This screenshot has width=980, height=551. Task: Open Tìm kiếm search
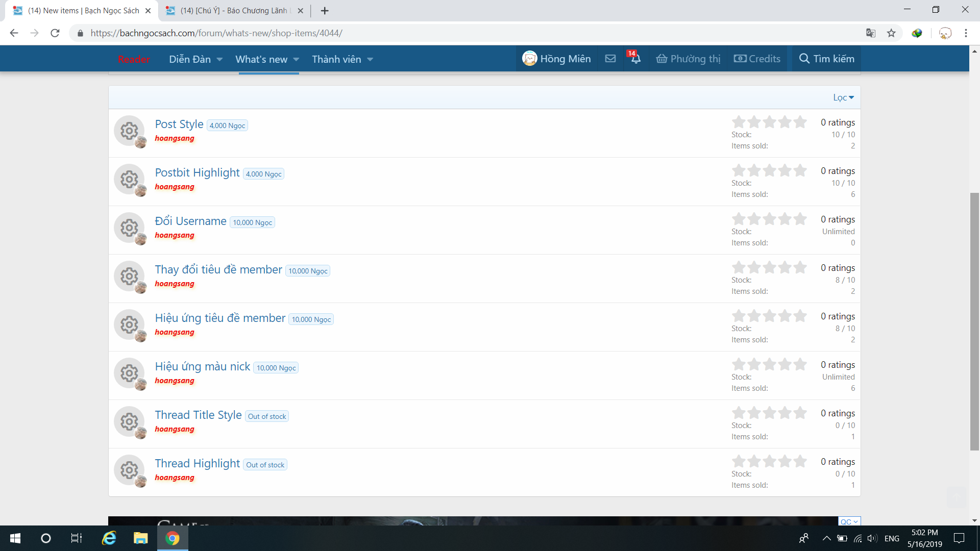tap(826, 59)
